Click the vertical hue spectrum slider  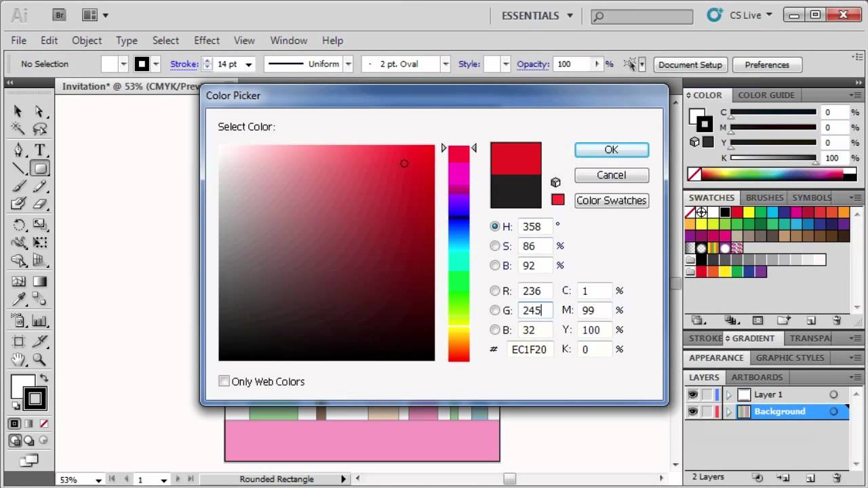[x=459, y=253]
